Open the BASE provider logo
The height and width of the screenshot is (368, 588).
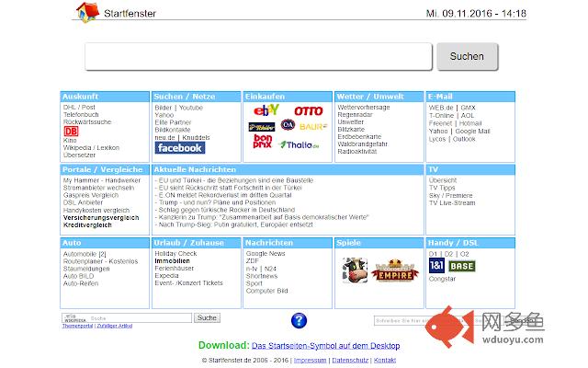461,266
